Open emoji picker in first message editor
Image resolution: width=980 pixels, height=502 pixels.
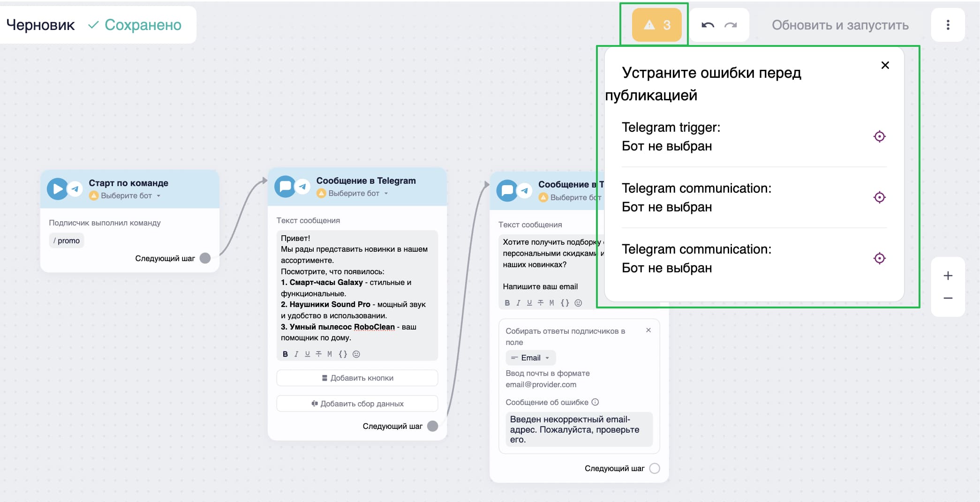[356, 354]
